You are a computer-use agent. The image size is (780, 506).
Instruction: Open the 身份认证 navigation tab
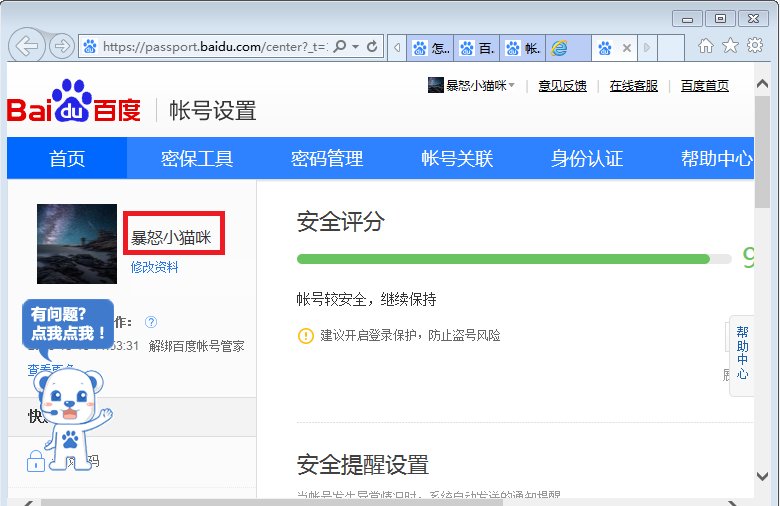tap(587, 158)
